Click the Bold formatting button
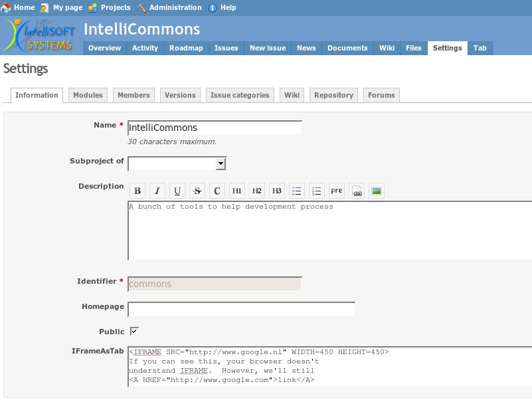Viewport: 532px width, 400px height. tap(137, 191)
